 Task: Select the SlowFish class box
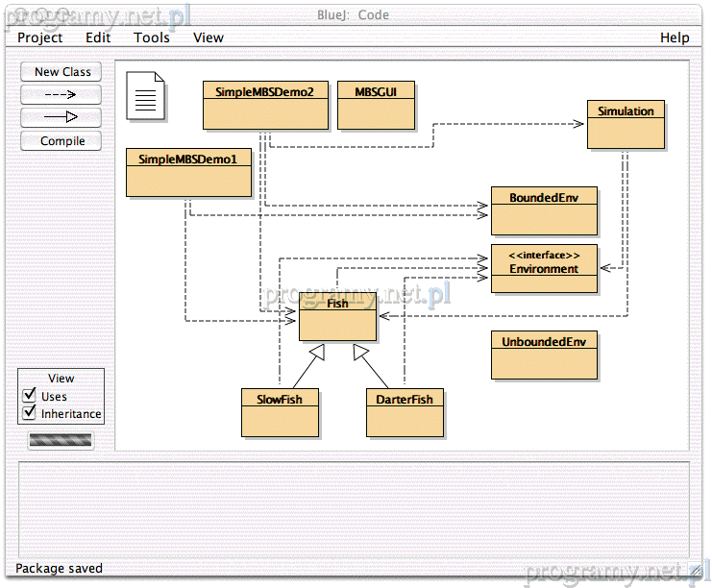[280, 413]
